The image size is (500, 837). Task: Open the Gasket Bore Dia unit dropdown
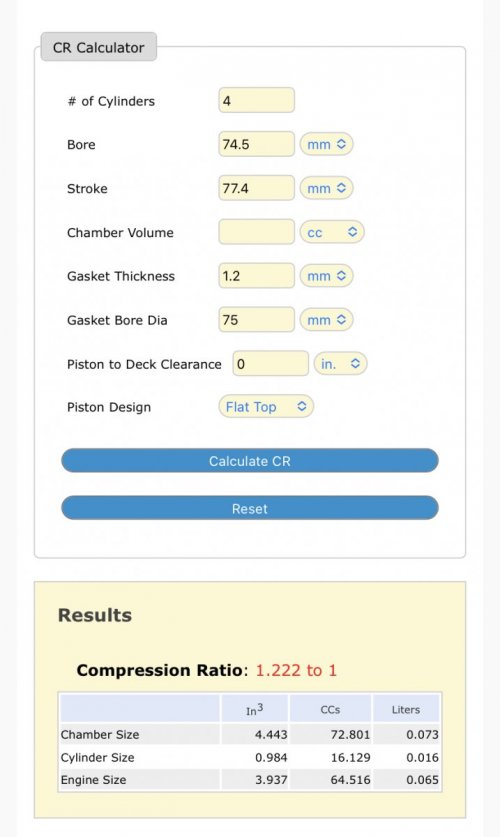pos(327,320)
